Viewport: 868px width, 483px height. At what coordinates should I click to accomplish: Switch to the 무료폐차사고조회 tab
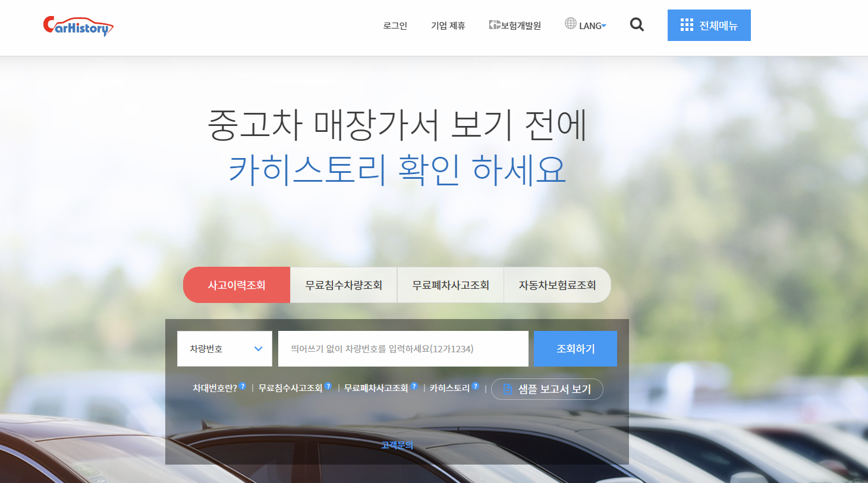coord(450,285)
